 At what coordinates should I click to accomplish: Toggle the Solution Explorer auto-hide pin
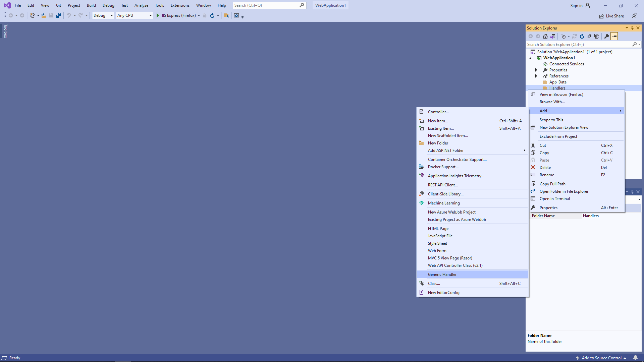pyautogui.click(x=632, y=28)
